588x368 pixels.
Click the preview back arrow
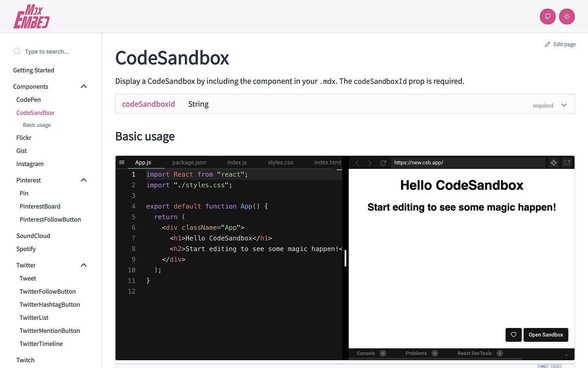pyautogui.click(x=357, y=163)
